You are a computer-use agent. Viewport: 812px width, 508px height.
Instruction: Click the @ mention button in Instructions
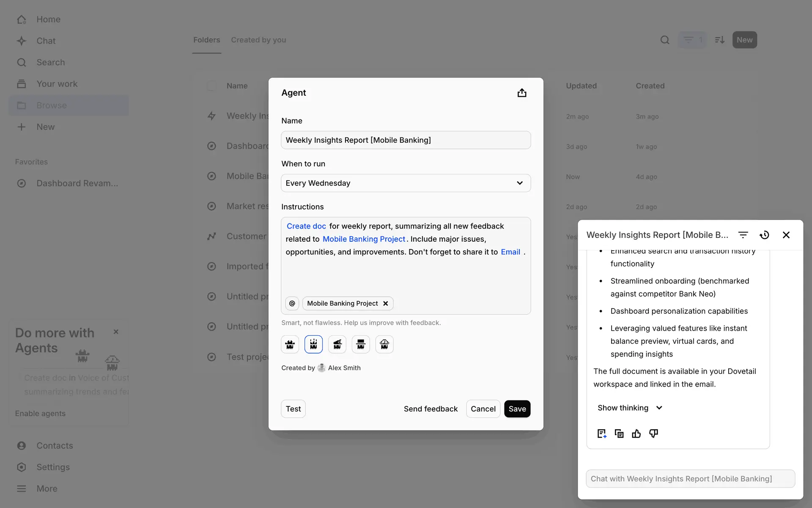pos(292,303)
